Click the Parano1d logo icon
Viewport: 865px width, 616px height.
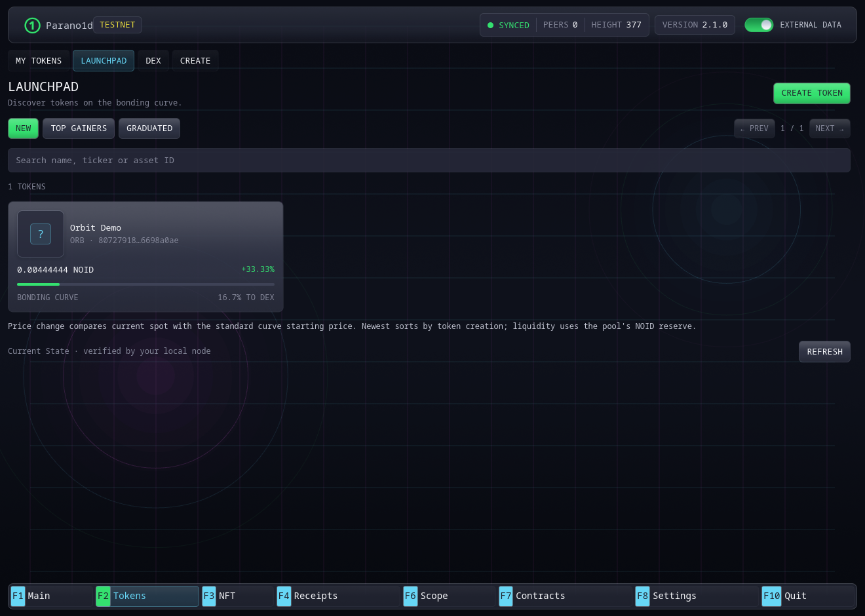click(32, 26)
